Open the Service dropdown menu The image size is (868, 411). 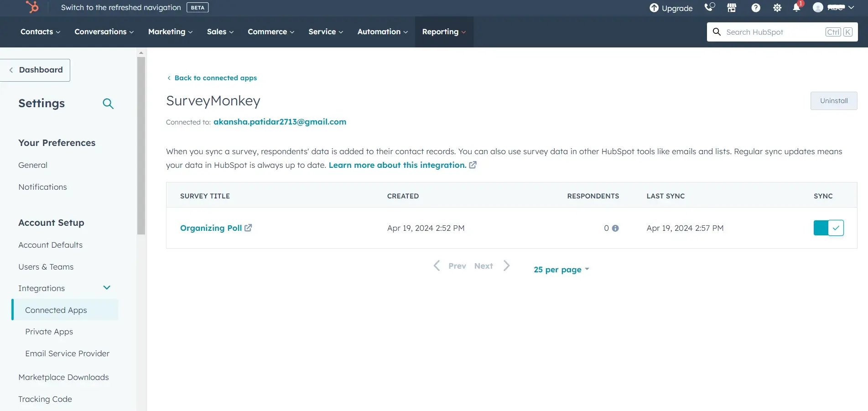point(326,31)
